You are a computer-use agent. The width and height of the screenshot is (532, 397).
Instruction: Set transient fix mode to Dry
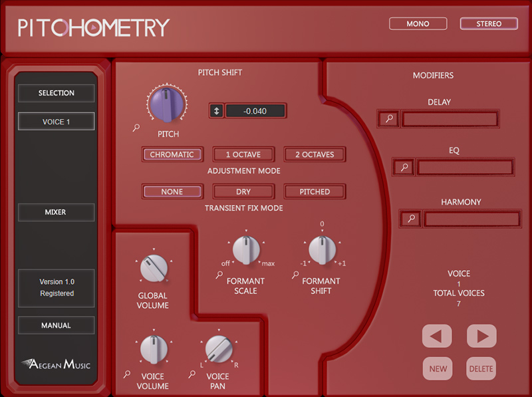click(243, 192)
